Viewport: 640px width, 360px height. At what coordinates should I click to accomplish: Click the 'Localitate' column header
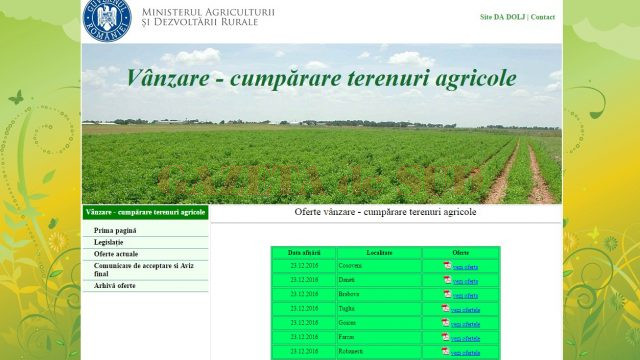(379, 253)
